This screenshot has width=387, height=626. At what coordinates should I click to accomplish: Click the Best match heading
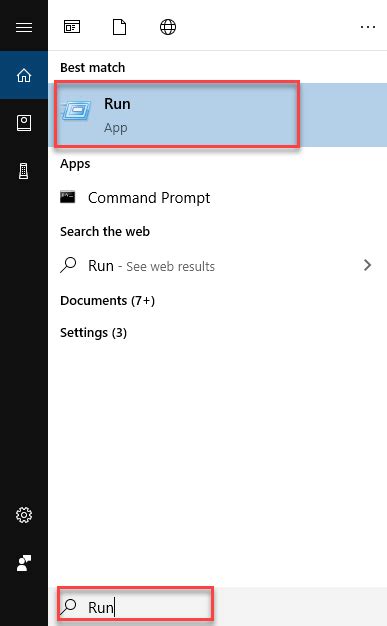[x=93, y=67]
